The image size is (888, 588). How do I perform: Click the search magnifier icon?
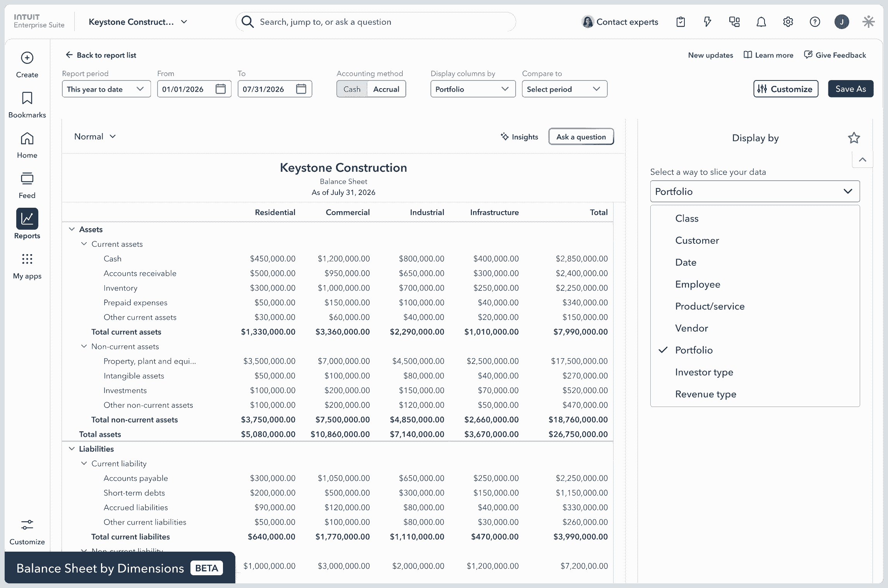pyautogui.click(x=248, y=22)
